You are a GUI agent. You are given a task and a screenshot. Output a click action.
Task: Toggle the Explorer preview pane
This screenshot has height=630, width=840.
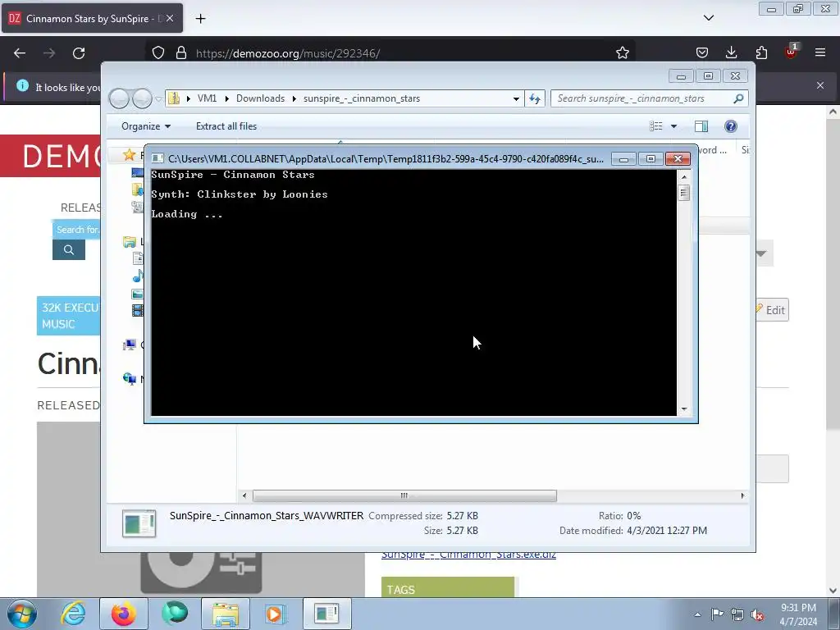[x=701, y=126]
